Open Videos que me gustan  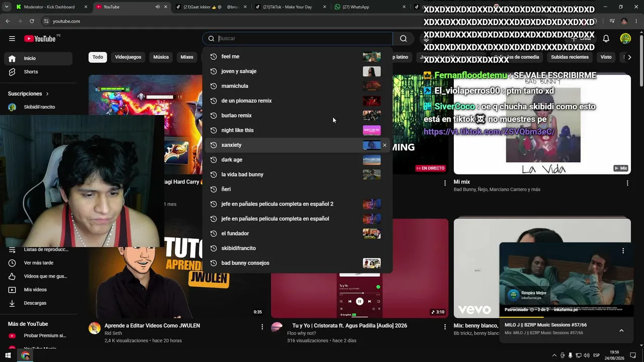tap(38, 276)
